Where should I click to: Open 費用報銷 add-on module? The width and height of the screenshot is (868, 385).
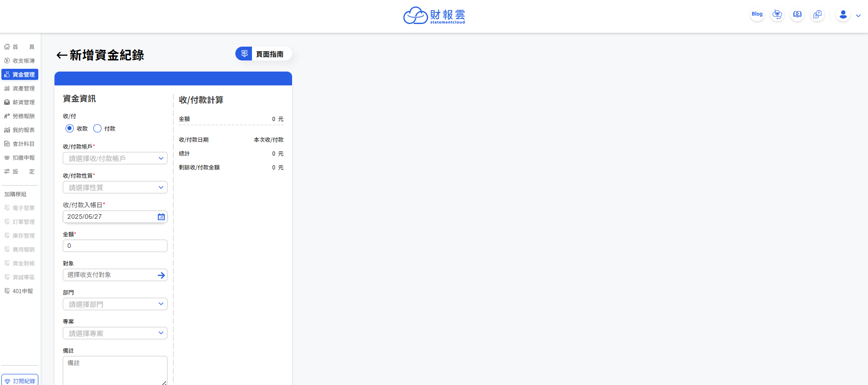(x=19, y=250)
